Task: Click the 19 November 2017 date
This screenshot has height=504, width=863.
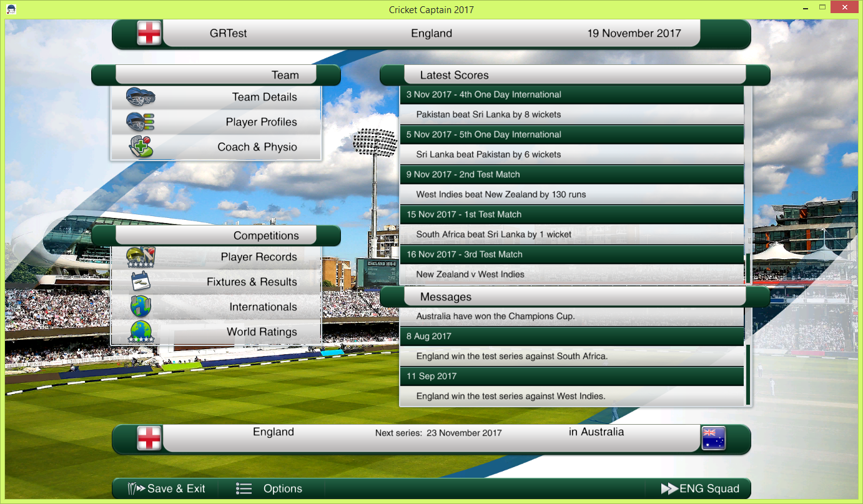Action: [x=634, y=34]
